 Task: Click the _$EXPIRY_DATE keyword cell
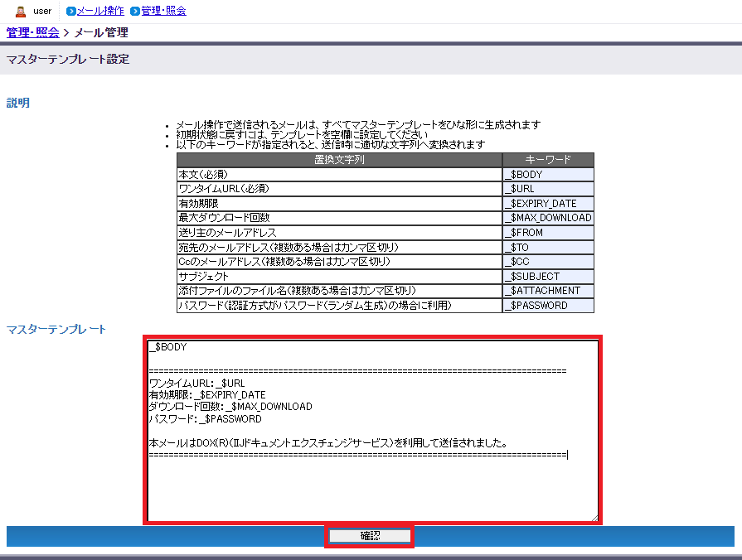click(x=548, y=204)
